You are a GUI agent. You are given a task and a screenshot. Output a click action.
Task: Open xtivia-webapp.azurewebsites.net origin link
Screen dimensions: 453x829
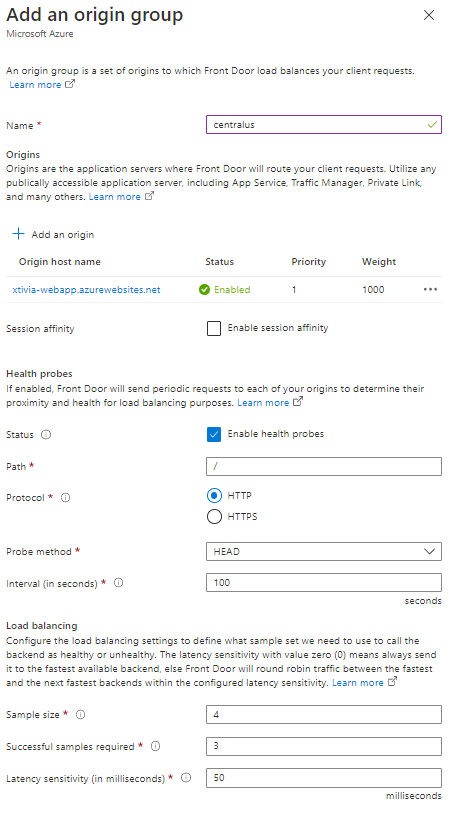86,290
